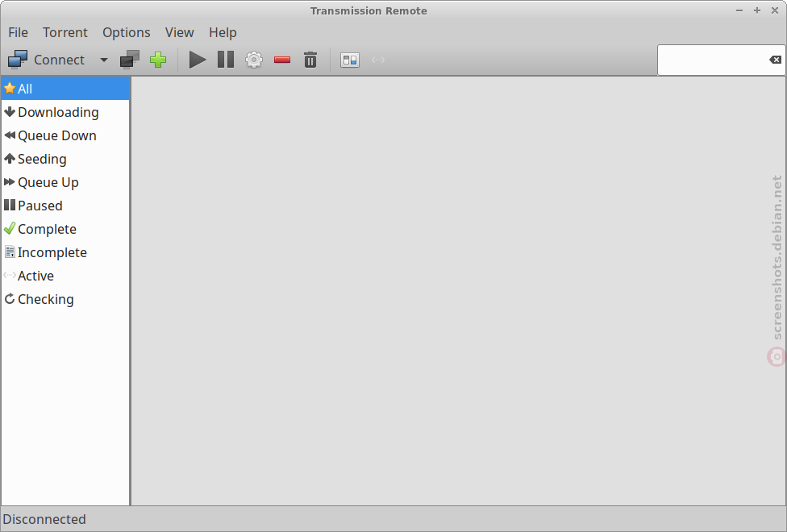
Task: Clear the search field with backspace icon
Action: click(775, 60)
